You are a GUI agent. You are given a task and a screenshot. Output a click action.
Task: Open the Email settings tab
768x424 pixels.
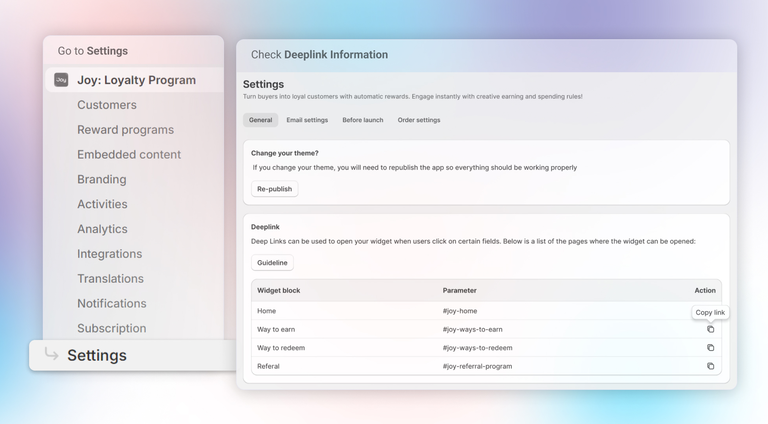307,120
